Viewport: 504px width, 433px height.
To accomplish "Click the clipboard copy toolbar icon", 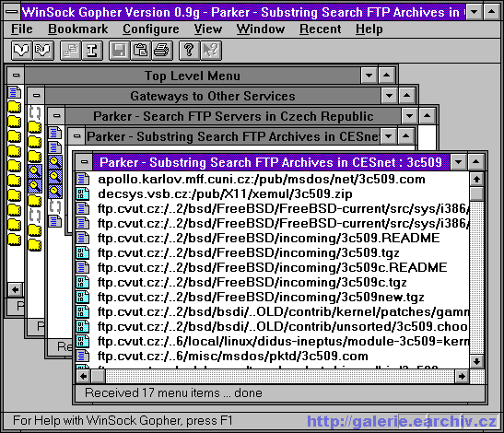I will (140, 51).
